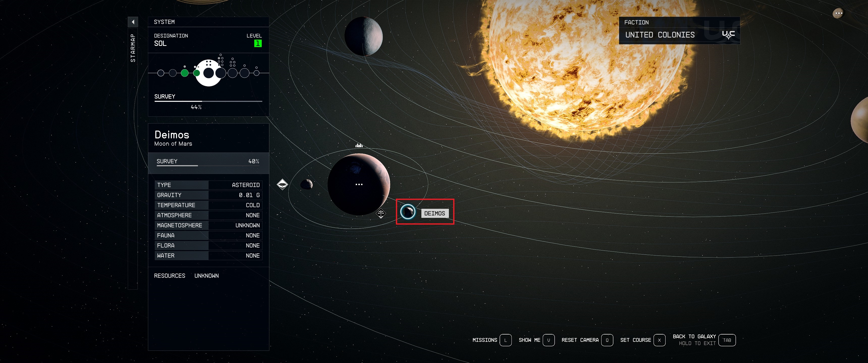Collapse the Starmap panel with the arrow
This screenshot has width=868, height=363.
point(133,22)
